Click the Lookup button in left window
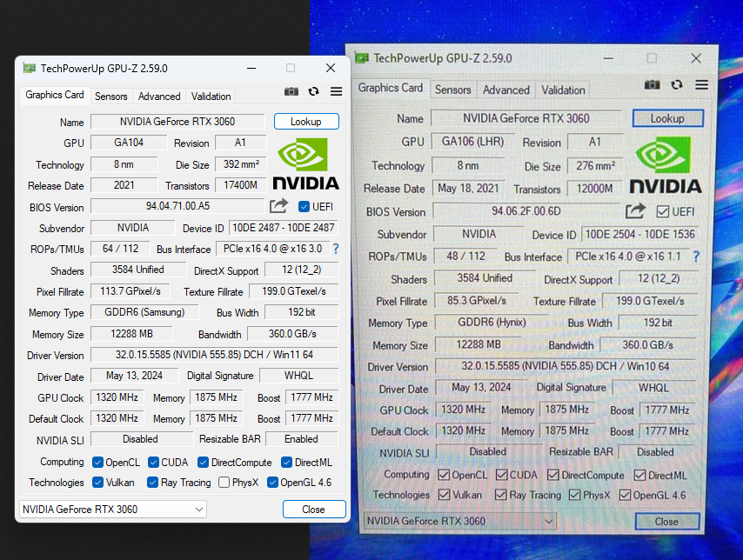743x560 pixels. 306,121
